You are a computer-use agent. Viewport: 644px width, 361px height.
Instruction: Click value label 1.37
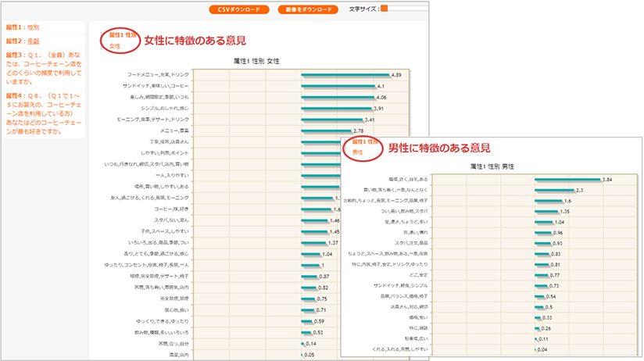(333, 243)
